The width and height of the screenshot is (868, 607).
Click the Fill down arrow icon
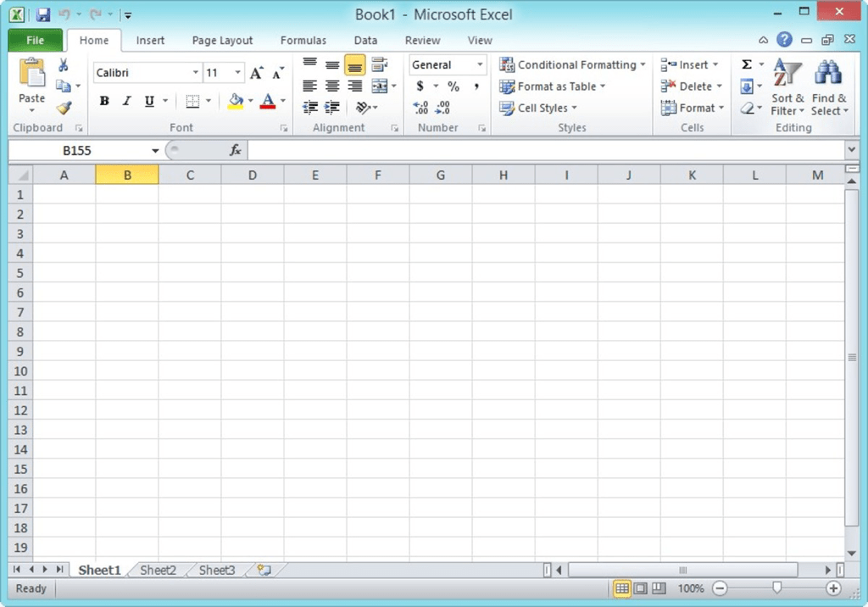click(747, 86)
